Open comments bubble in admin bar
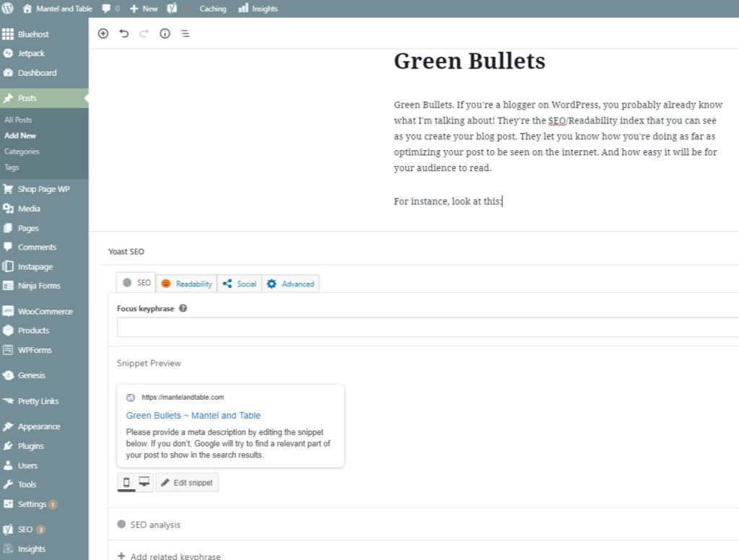 coord(110,9)
